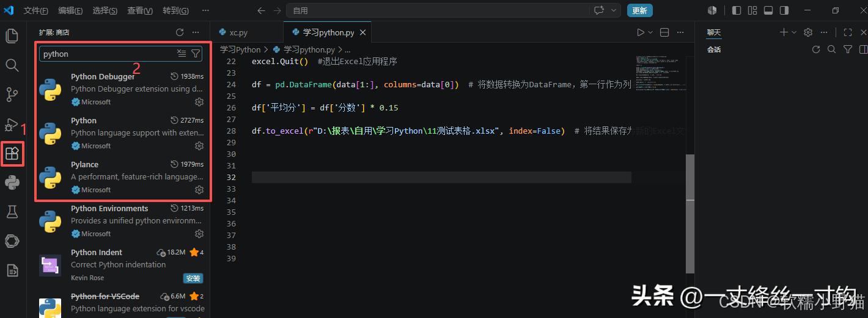Open Run and Debug view
Screen dimensions: 868x318
tap(12, 124)
